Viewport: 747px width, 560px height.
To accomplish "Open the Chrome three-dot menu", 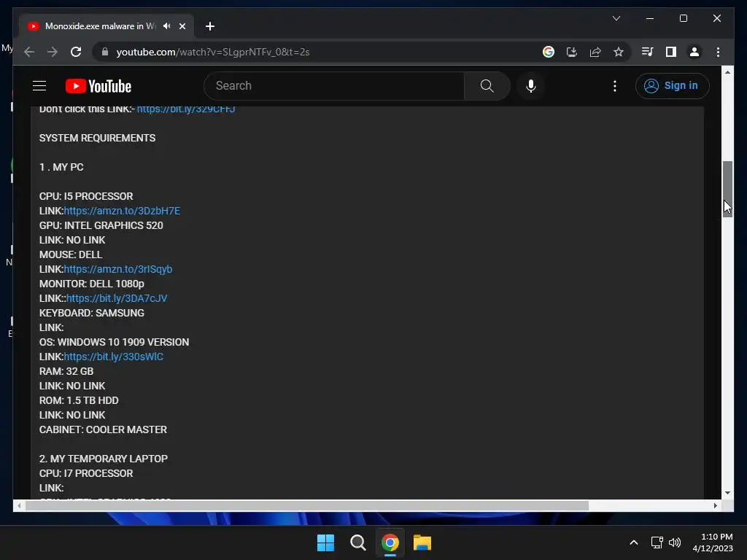I will point(718,52).
